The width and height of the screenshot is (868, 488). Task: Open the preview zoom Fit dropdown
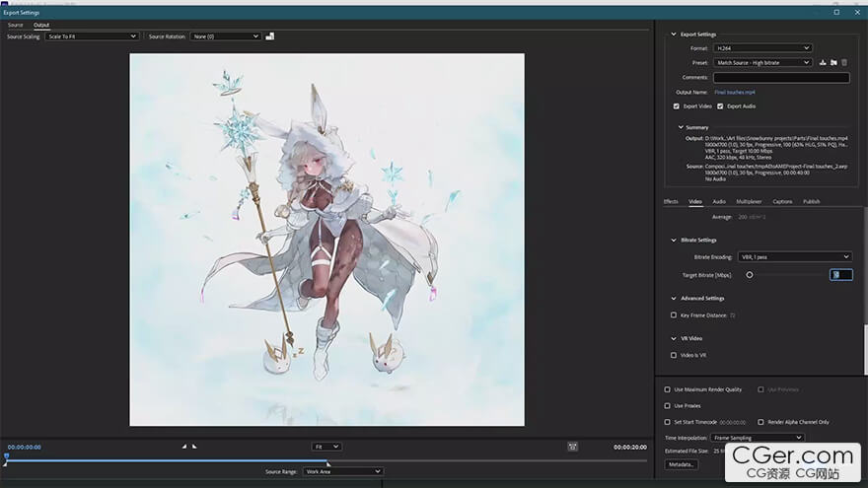click(x=326, y=447)
